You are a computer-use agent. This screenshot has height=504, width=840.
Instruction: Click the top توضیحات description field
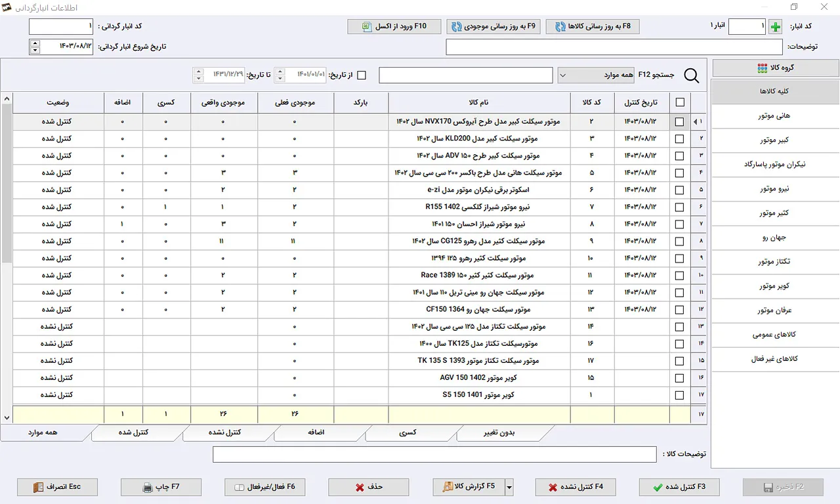pyautogui.click(x=614, y=47)
